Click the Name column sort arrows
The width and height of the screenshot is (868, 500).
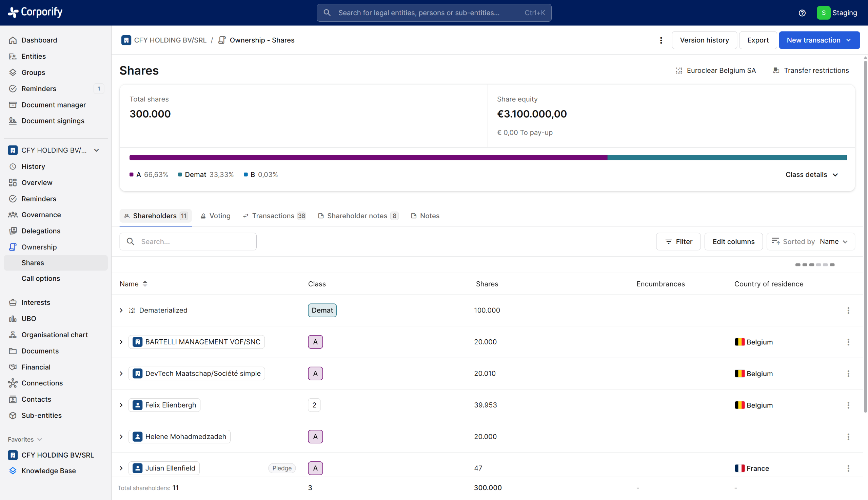click(145, 284)
